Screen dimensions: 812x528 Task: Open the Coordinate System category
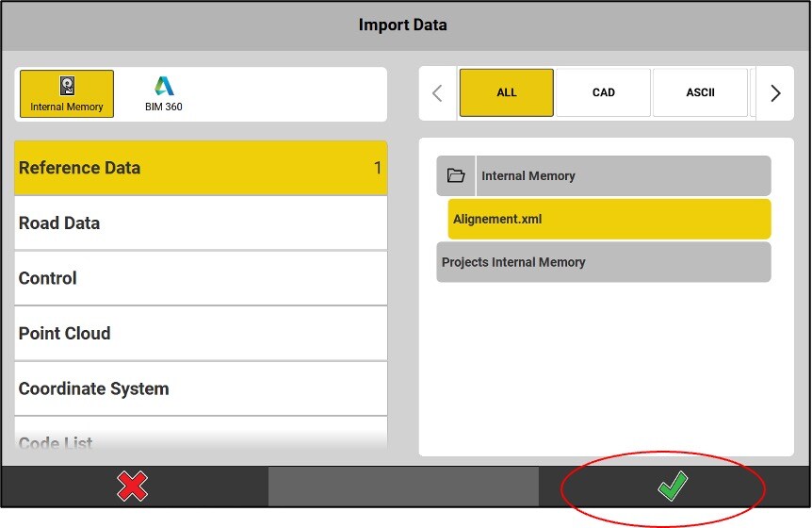[x=201, y=388]
